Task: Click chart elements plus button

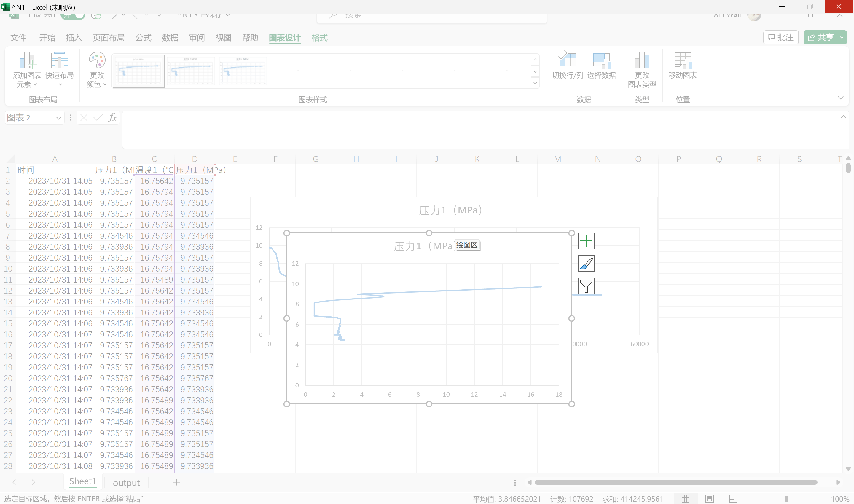Action: pyautogui.click(x=586, y=241)
